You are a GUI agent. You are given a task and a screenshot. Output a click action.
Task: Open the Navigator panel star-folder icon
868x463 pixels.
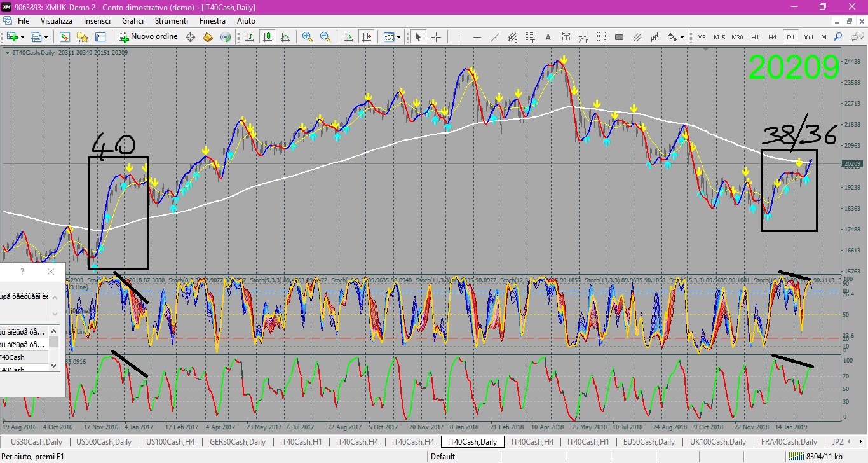(x=83, y=37)
